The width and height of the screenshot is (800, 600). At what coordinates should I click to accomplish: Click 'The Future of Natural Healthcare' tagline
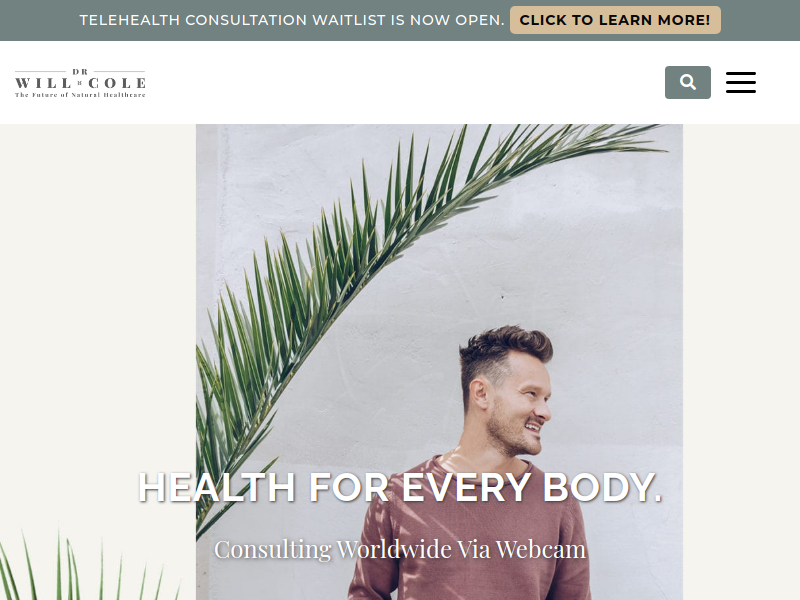80,95
